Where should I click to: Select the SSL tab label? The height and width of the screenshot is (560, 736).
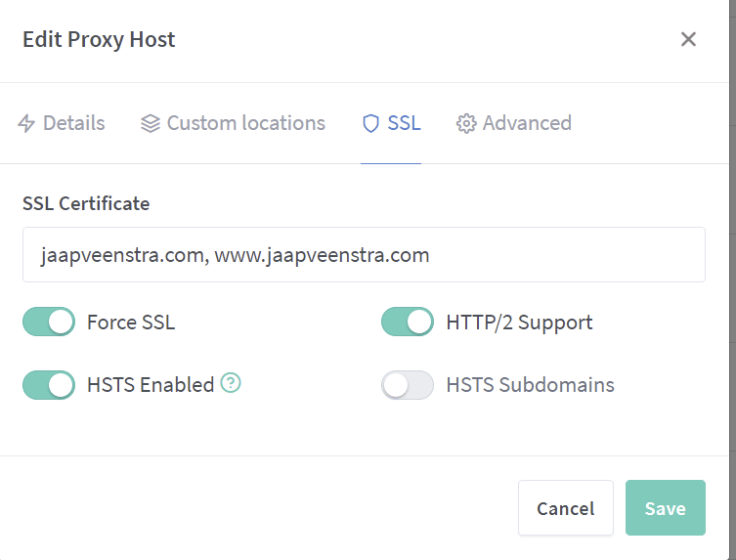(404, 124)
